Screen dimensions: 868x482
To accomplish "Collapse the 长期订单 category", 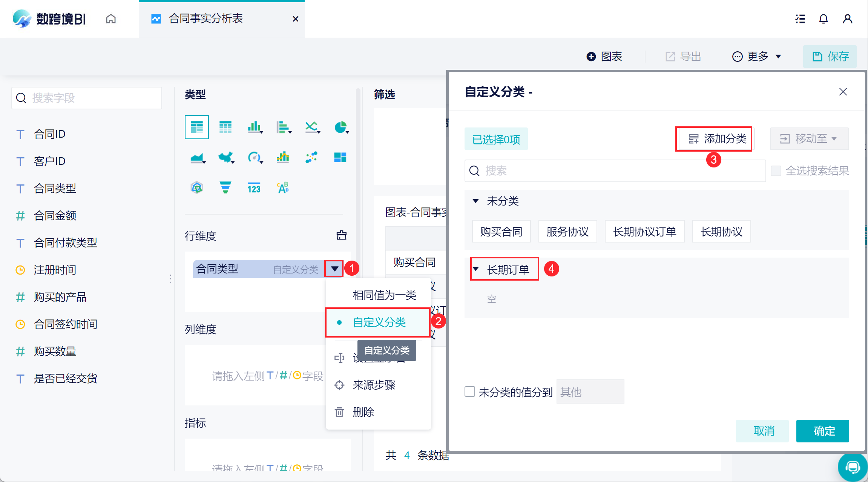I will [x=476, y=269].
